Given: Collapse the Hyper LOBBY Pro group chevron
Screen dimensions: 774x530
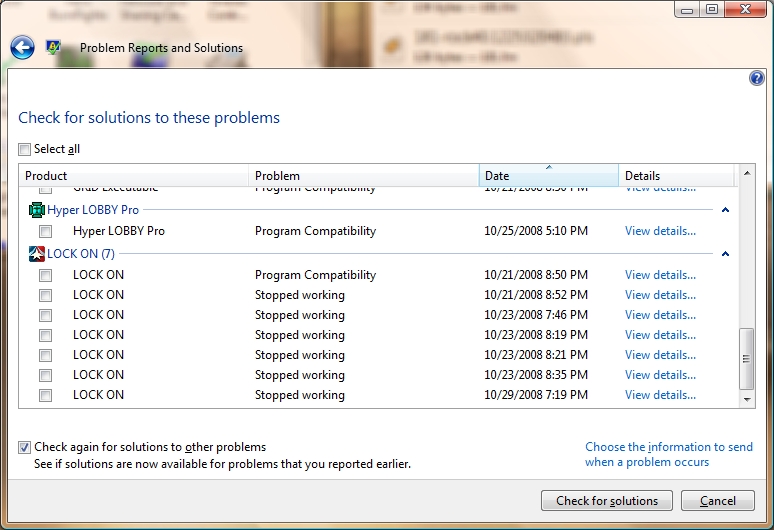Looking at the screenshot, I should pos(725,210).
